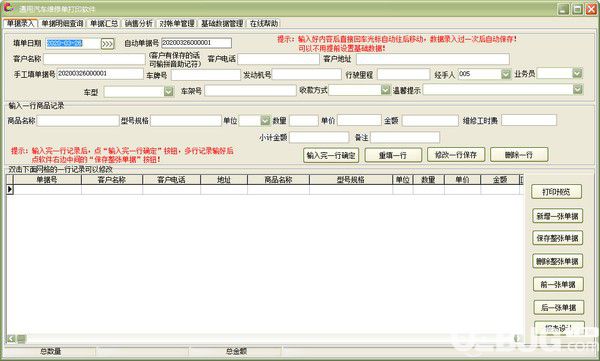Screen dimensions: 600x361
Task: Go to 前一张单据
Action: [x=558, y=284]
